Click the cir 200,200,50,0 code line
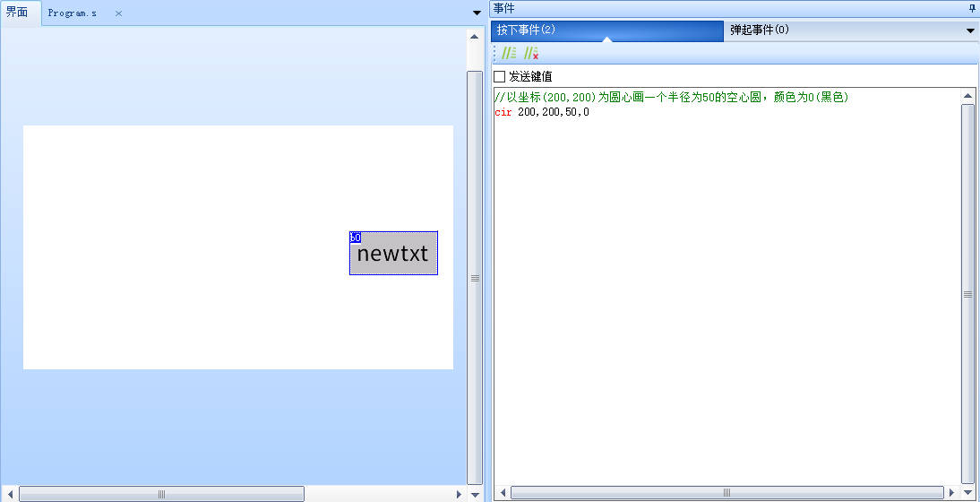Viewport: 980px width, 502px height. coord(542,112)
